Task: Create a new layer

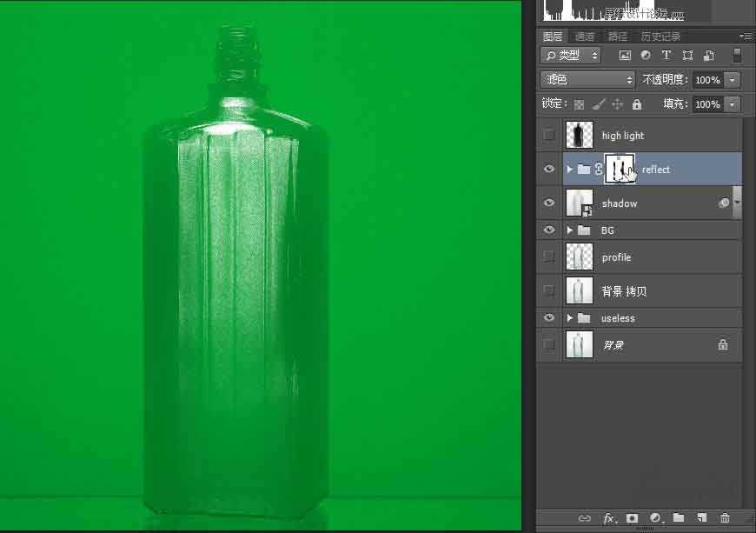Action: pos(702,518)
